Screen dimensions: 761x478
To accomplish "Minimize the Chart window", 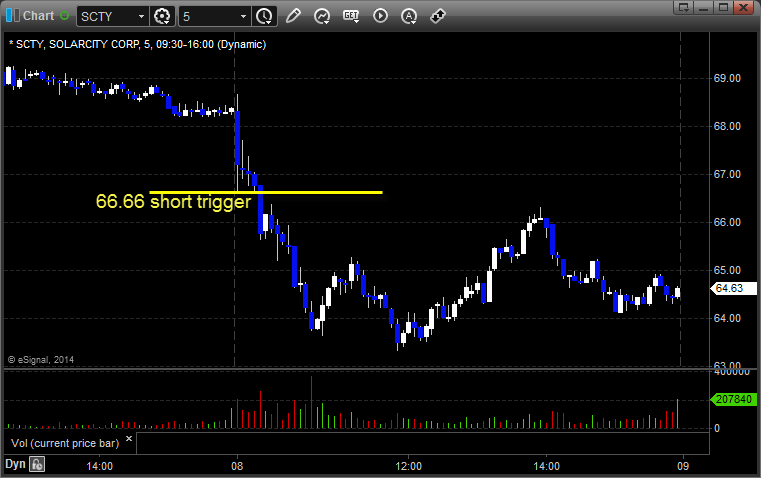I will pos(703,7).
